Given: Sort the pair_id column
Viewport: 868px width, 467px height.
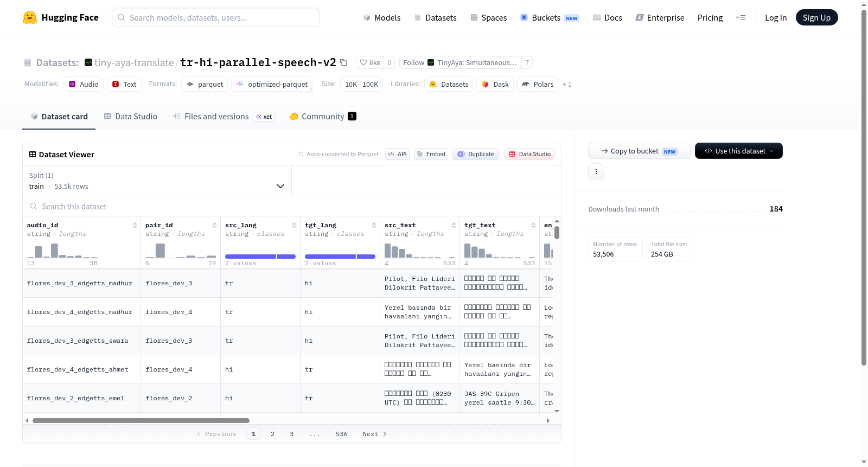Looking at the screenshot, I should tap(214, 225).
